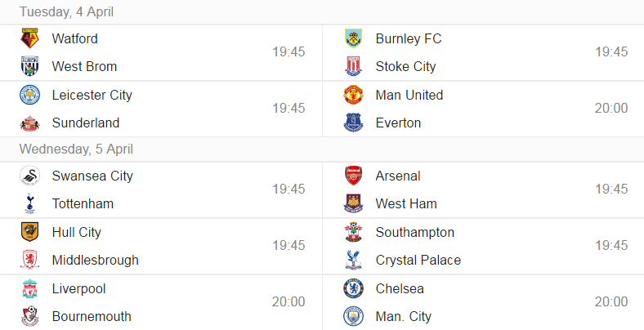Click the 19:45 time for Arsenal match
This screenshot has height=330, width=644.
point(610,189)
